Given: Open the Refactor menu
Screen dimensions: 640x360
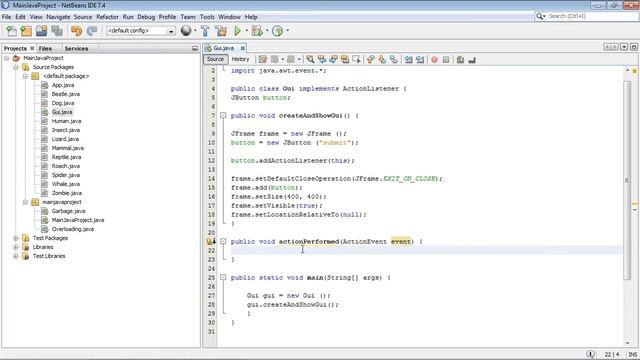Looking at the screenshot, I should click(x=107, y=17).
